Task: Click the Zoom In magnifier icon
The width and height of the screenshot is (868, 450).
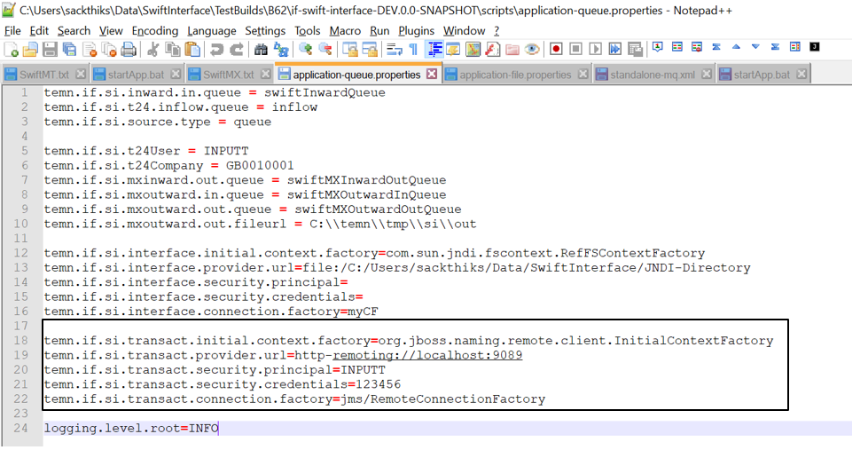Action: tap(305, 49)
